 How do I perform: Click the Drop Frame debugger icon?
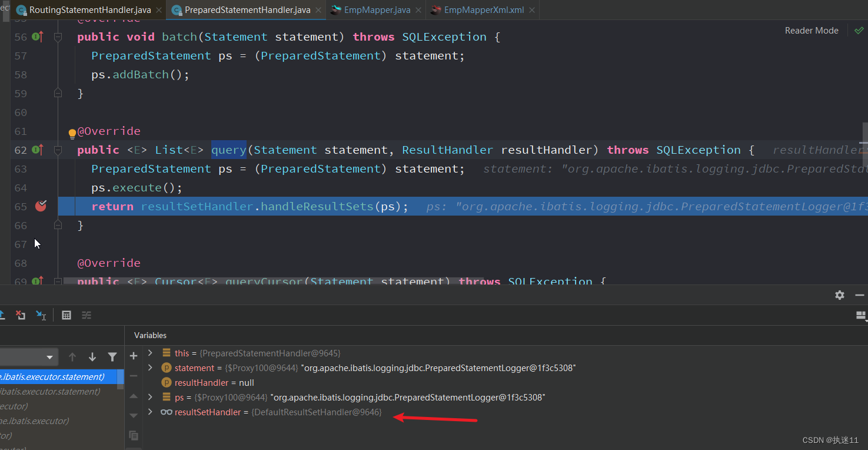(21, 315)
